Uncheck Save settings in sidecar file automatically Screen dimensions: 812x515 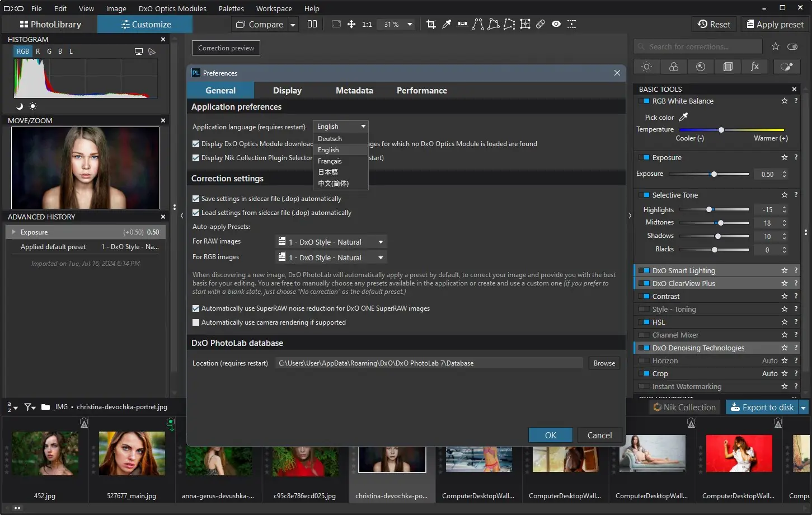coord(196,199)
